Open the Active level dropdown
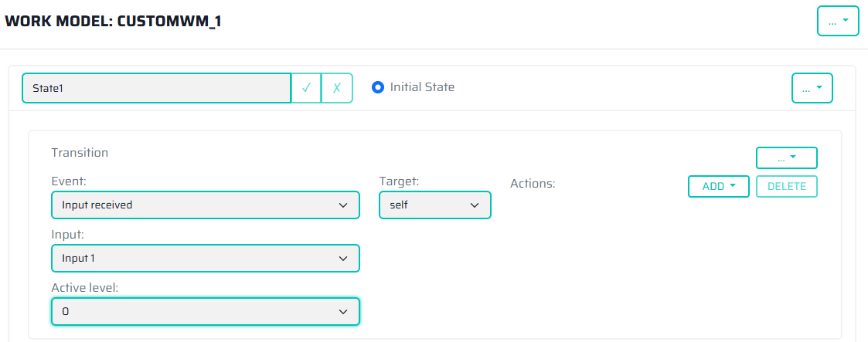The height and width of the screenshot is (342, 868). coord(205,311)
